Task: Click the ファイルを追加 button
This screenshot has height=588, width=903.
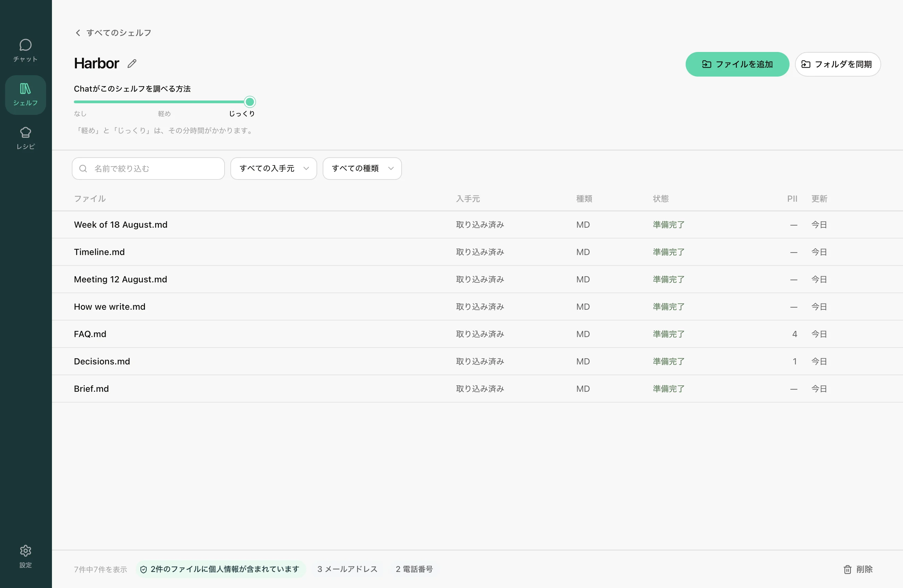Action: point(737,64)
